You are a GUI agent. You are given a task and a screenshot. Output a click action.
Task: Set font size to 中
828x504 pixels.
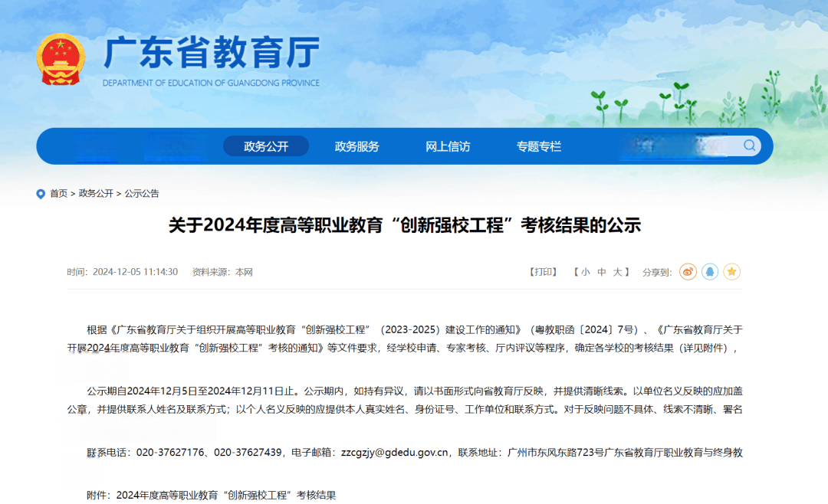click(x=602, y=272)
